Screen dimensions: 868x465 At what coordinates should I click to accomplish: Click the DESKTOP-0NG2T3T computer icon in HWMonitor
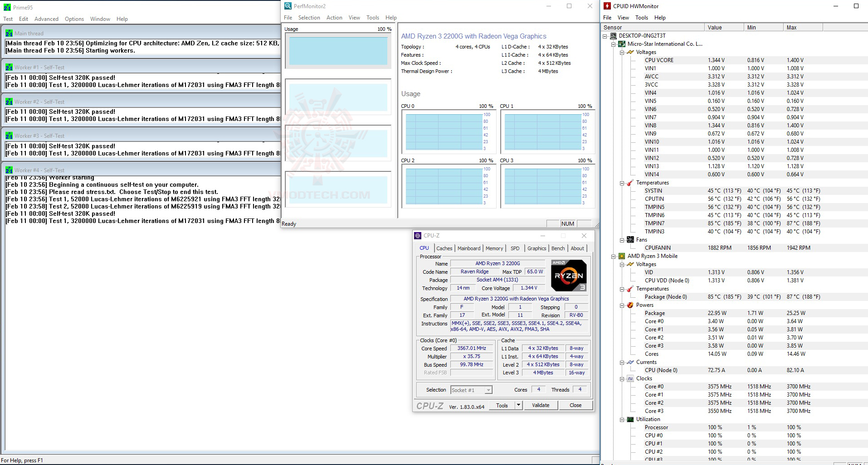click(x=613, y=36)
